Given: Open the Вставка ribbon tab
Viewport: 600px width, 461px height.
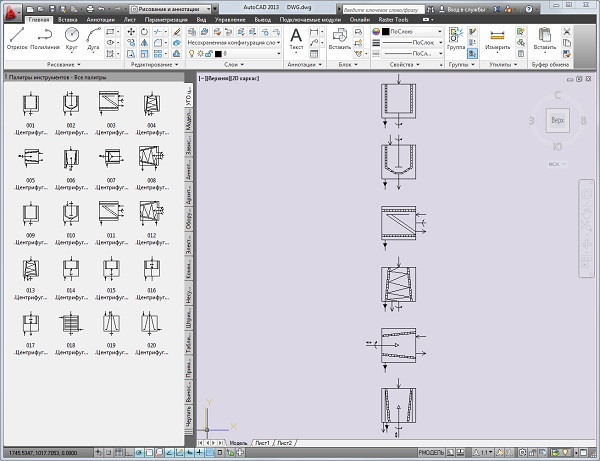Looking at the screenshot, I should click(x=69, y=18).
